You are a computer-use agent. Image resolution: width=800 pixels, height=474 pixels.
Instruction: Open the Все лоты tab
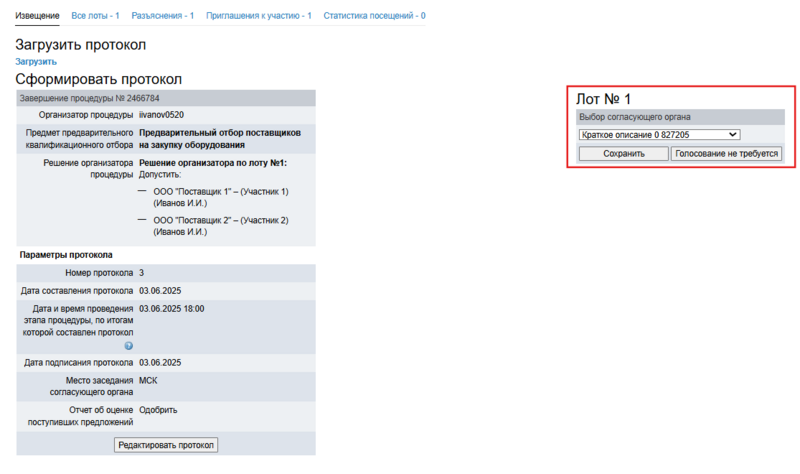point(96,16)
